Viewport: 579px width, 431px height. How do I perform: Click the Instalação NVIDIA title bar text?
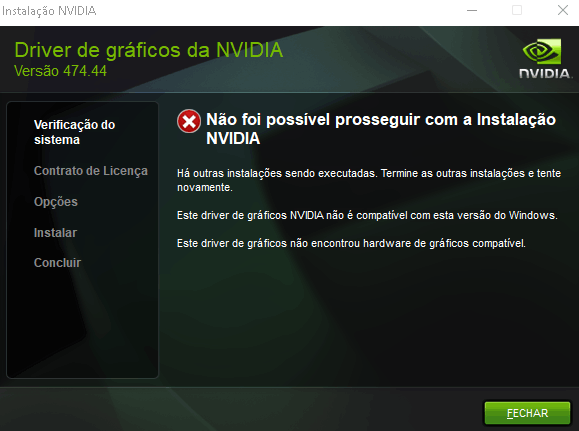(49, 11)
